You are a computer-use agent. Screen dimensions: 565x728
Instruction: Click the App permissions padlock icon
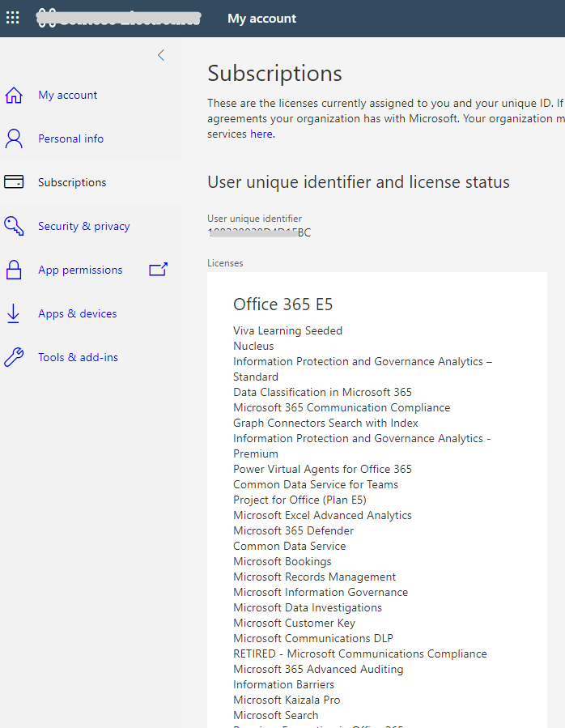(x=13, y=270)
